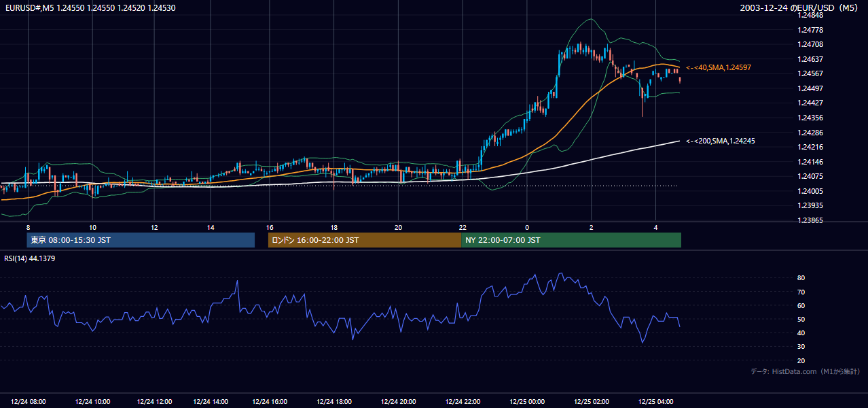Click hour tick 12 under the price chart

click(154, 227)
